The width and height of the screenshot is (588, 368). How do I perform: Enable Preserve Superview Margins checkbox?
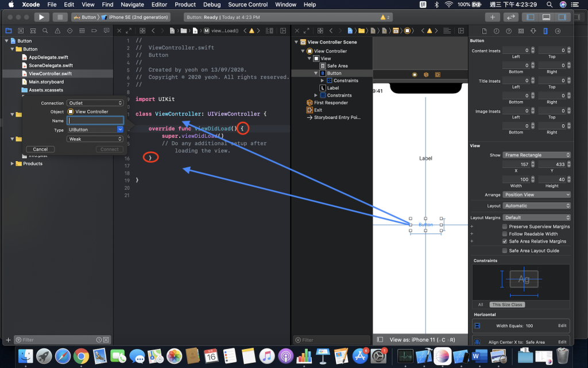coord(505,227)
